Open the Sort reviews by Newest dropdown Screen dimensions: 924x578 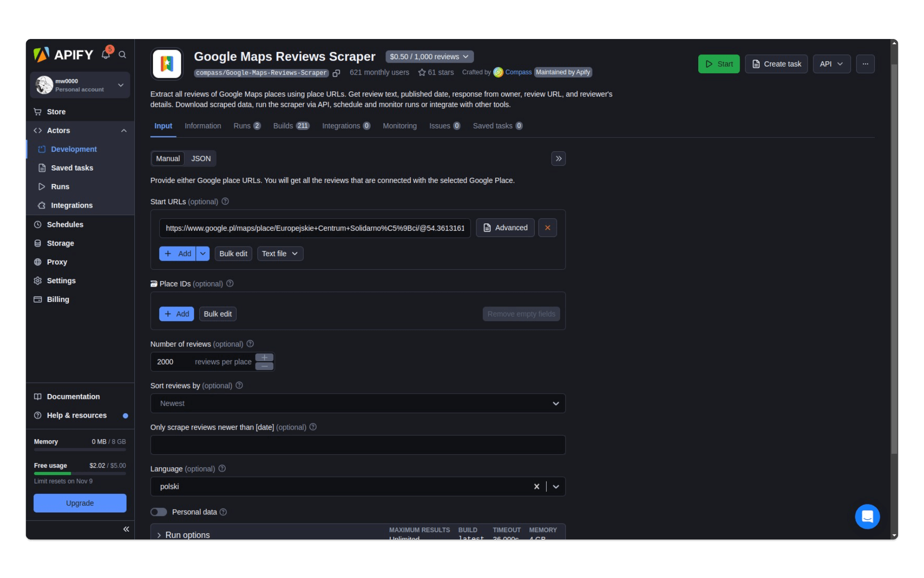tap(358, 403)
